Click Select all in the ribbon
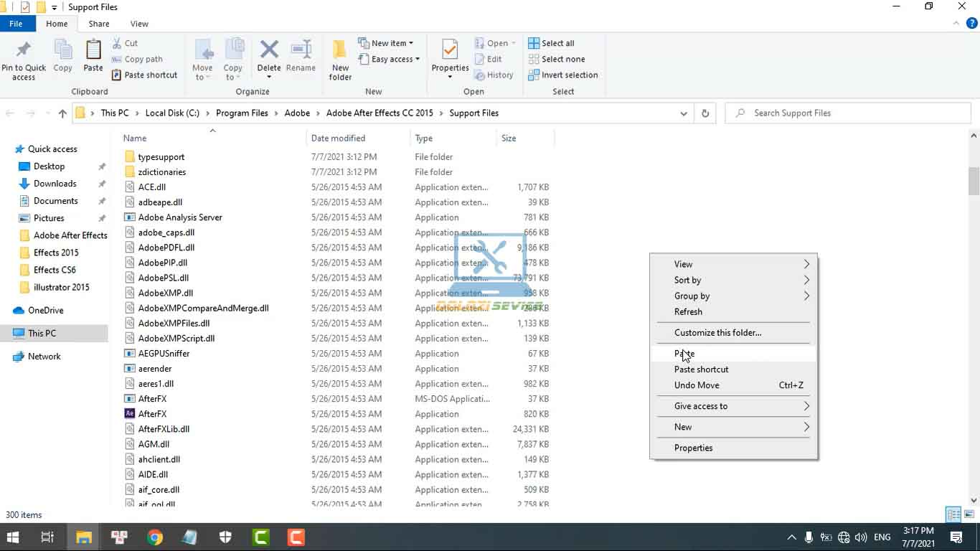Image resolution: width=980 pixels, height=551 pixels. pos(551,43)
